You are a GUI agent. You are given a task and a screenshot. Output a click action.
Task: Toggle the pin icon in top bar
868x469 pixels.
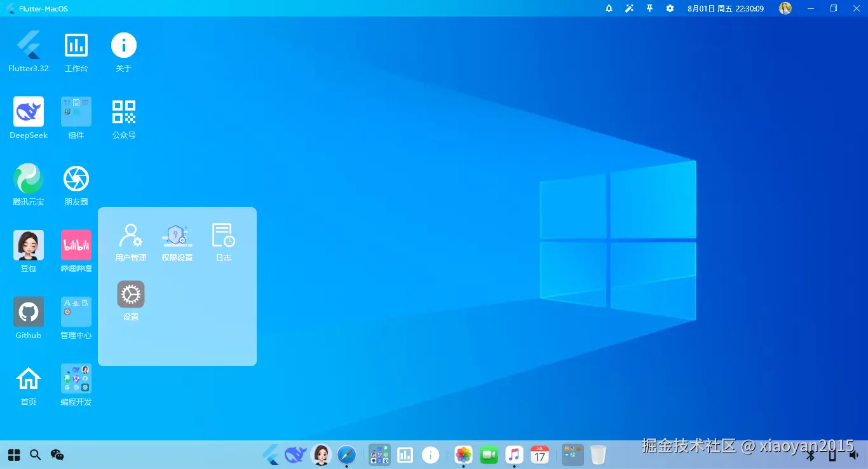pos(649,8)
